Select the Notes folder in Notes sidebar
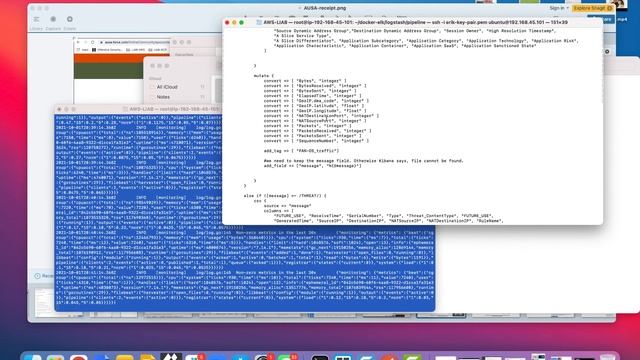This screenshot has width=640, height=360. tap(176, 97)
